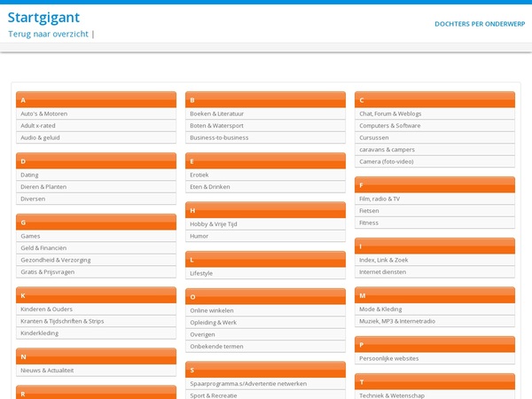
Task: Select Computers & Software category
Action: (x=434, y=126)
